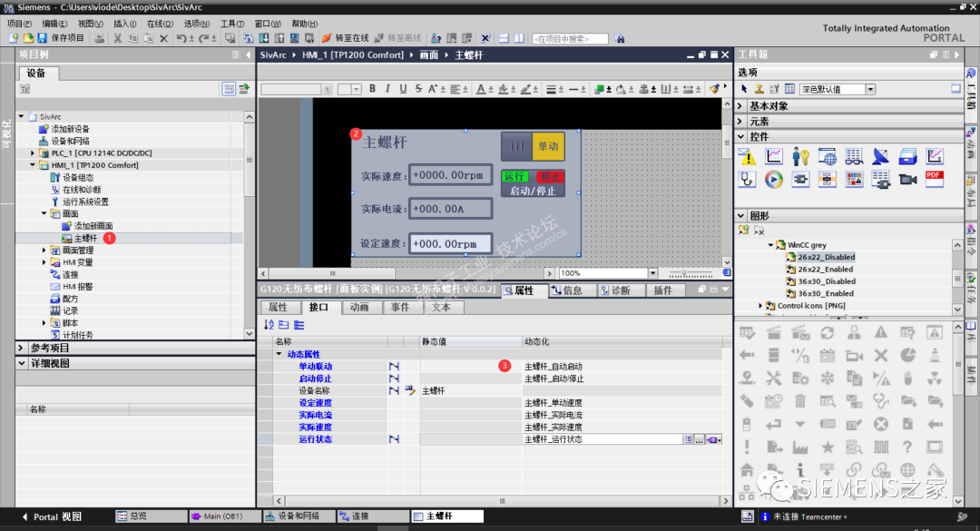
Task: Select the alarm view control icon
Action: [748, 155]
